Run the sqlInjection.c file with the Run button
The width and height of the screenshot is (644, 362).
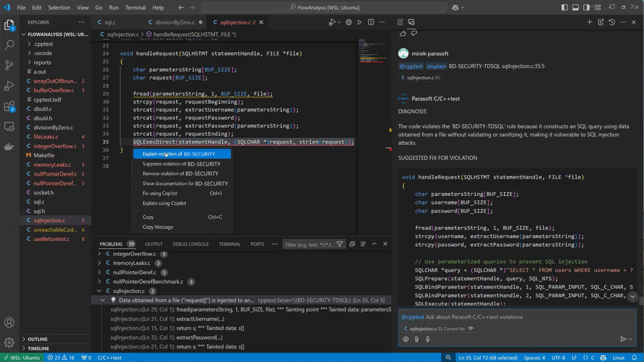pos(359,22)
